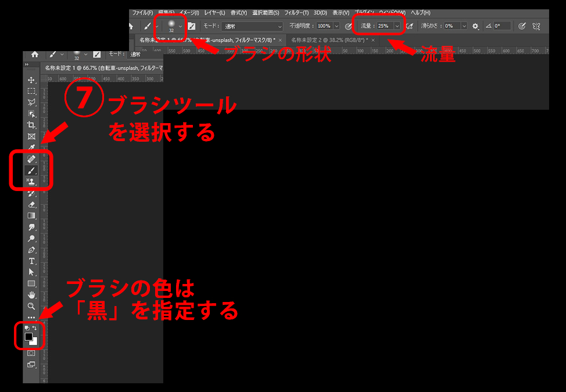Viewport: 566px width, 392px height.
Task: Click the 不透明度 100% value field
Action: click(x=324, y=26)
